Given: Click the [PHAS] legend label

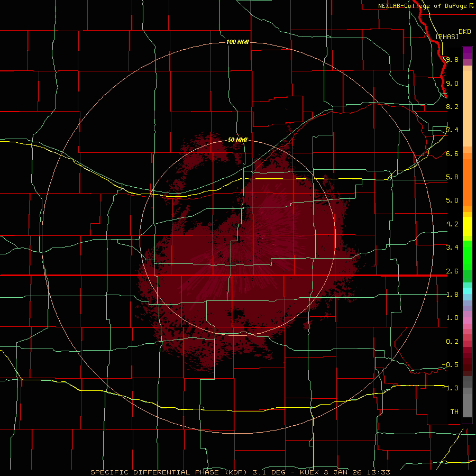Looking at the screenshot, I should (447, 36).
